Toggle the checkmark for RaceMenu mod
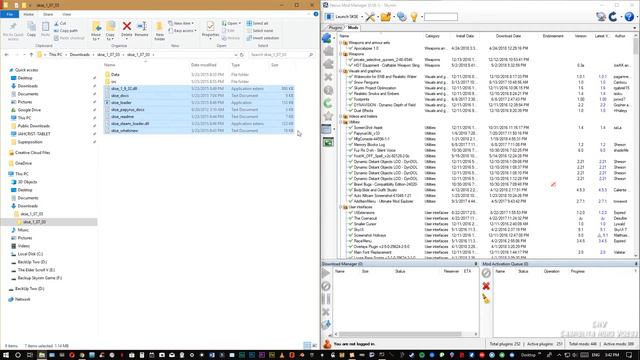The image size is (640, 360). coord(350,241)
